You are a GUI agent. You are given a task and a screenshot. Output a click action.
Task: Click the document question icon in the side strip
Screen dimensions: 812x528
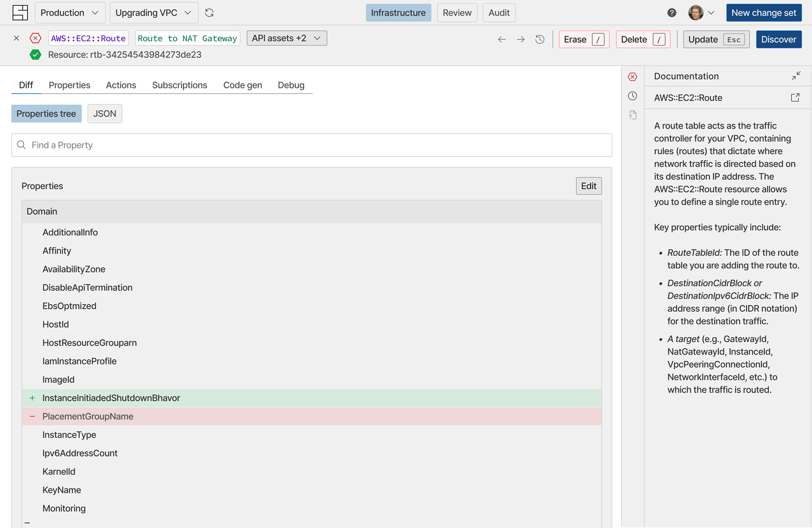pyautogui.click(x=632, y=115)
